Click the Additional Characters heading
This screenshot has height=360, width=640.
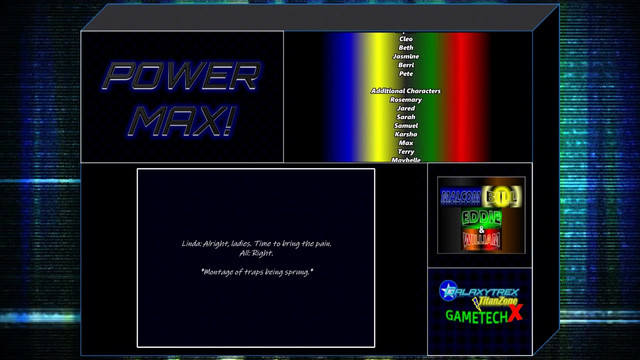point(406,91)
